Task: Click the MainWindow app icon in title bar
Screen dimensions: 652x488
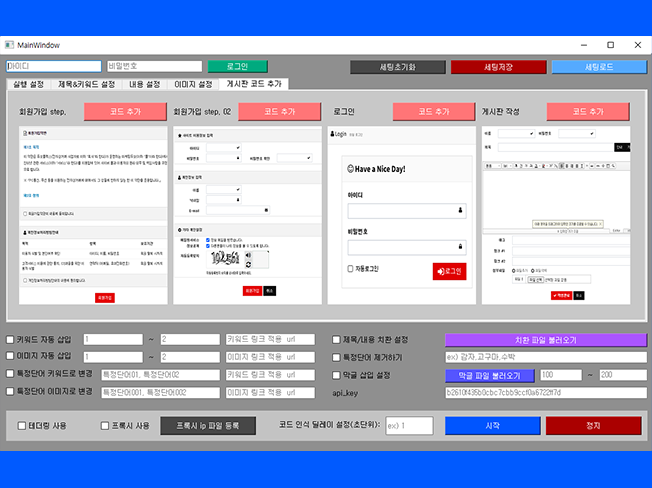Action: point(9,45)
